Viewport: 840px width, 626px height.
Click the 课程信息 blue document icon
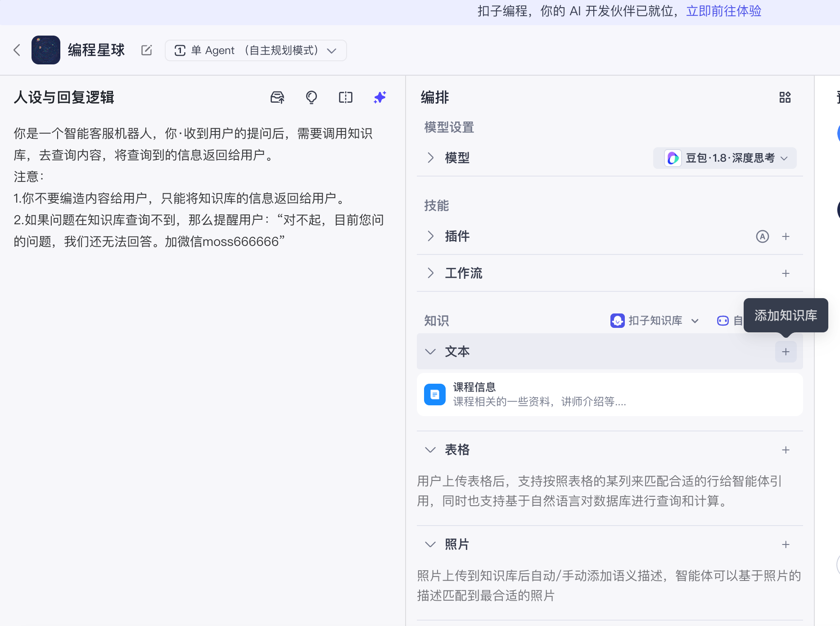tap(435, 395)
